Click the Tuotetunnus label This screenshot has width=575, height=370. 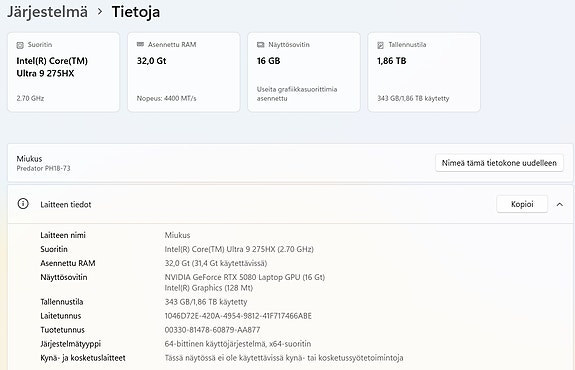[62, 330]
